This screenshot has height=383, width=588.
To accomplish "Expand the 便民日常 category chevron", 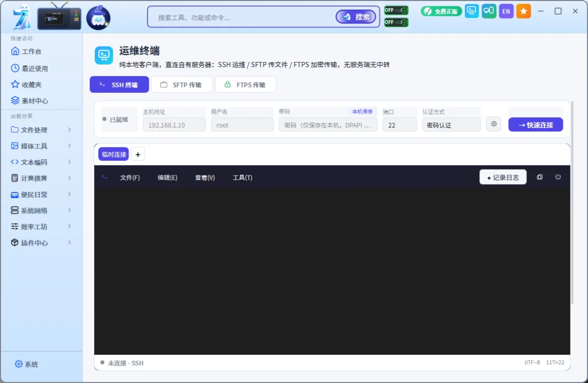I will (x=69, y=194).
